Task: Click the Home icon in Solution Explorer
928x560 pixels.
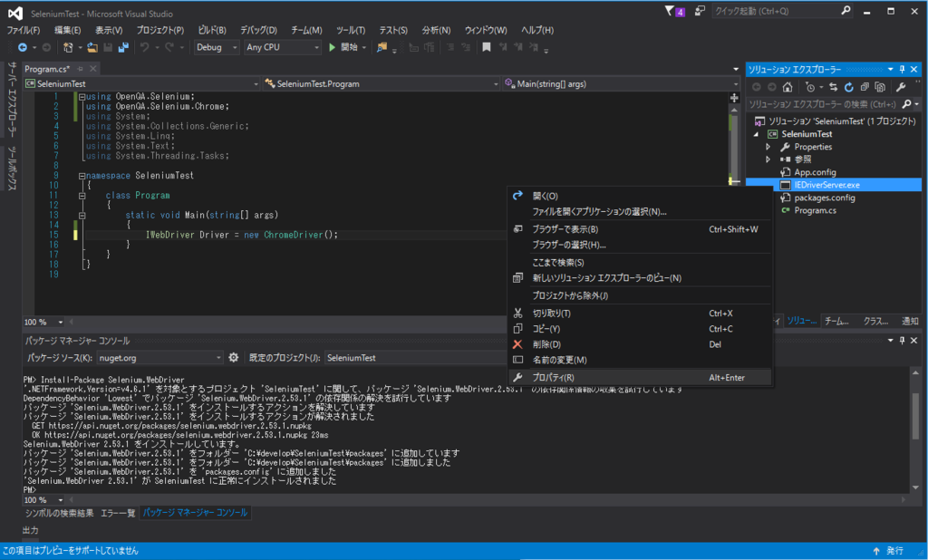Action: point(788,87)
